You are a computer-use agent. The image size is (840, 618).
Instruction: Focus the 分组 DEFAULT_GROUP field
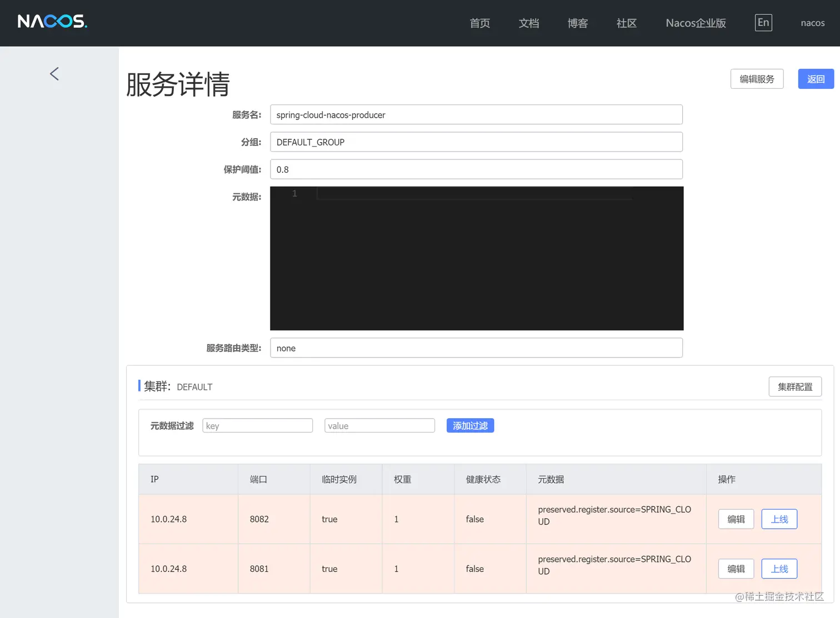pos(476,142)
